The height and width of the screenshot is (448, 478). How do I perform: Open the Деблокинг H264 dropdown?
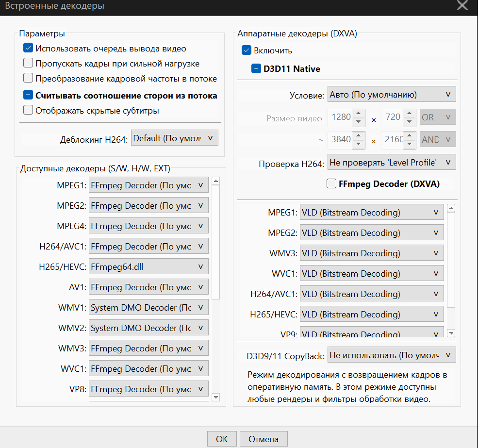(175, 138)
